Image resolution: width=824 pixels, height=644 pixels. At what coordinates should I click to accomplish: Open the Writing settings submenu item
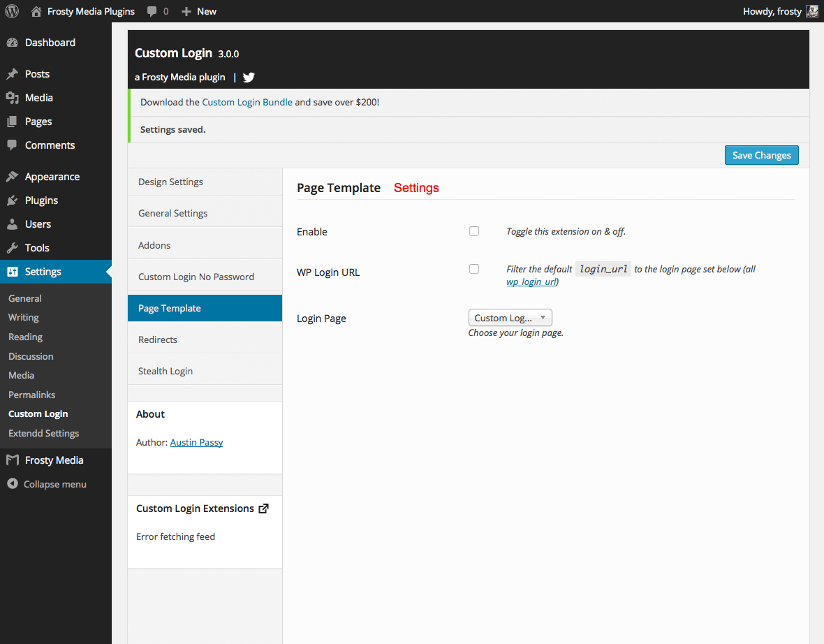point(24,318)
